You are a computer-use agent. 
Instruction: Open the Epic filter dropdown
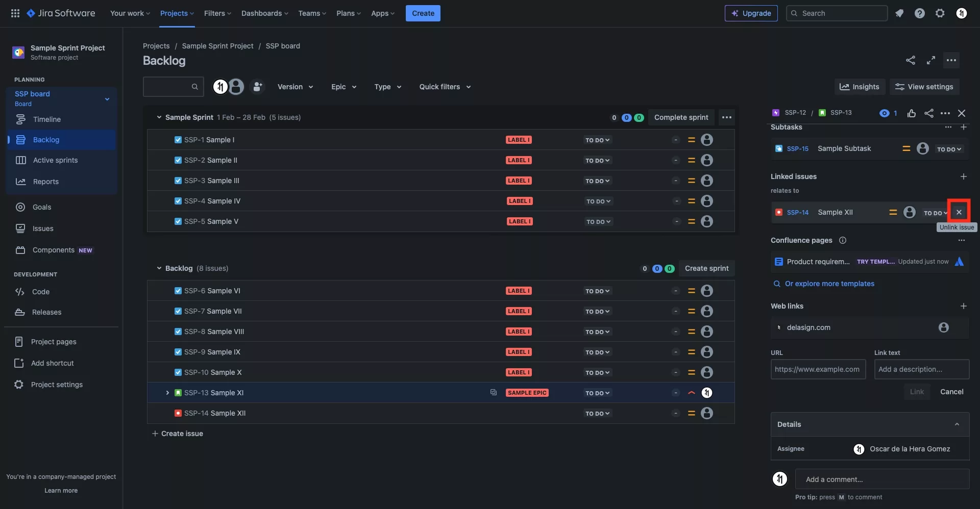click(x=344, y=87)
